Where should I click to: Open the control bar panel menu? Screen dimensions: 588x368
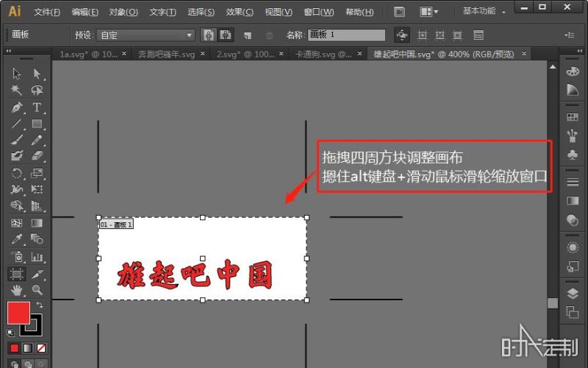click(x=570, y=35)
